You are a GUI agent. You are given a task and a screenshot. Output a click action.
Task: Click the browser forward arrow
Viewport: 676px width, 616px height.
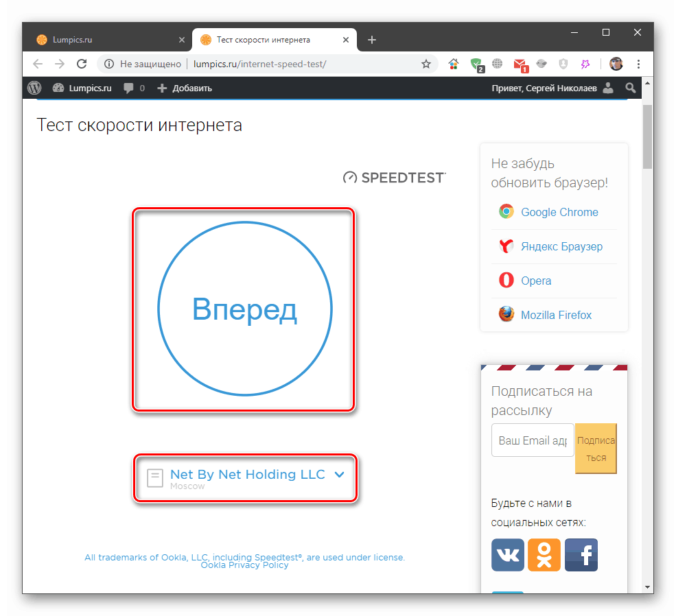60,64
